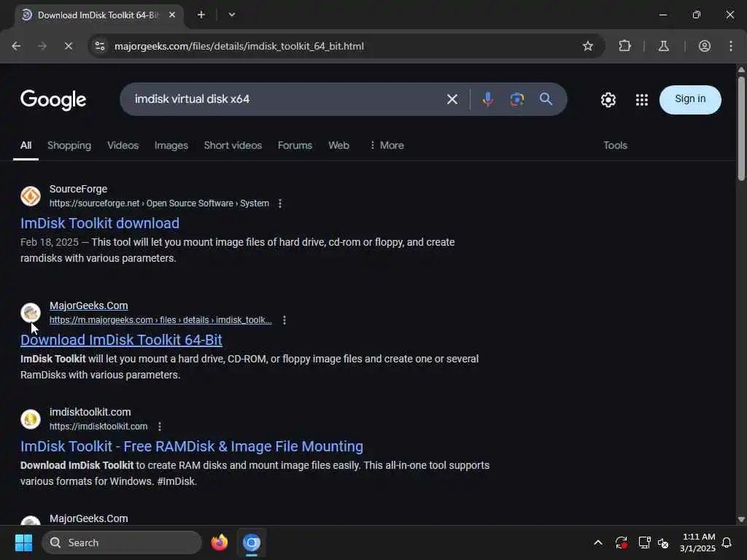This screenshot has height=560, width=747.
Task: Open Google quick settings gear
Action: tap(608, 99)
